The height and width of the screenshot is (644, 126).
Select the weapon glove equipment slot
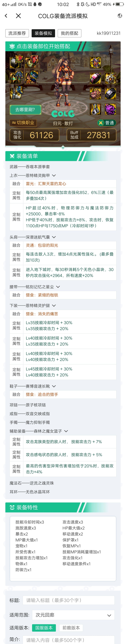coord(95,62)
